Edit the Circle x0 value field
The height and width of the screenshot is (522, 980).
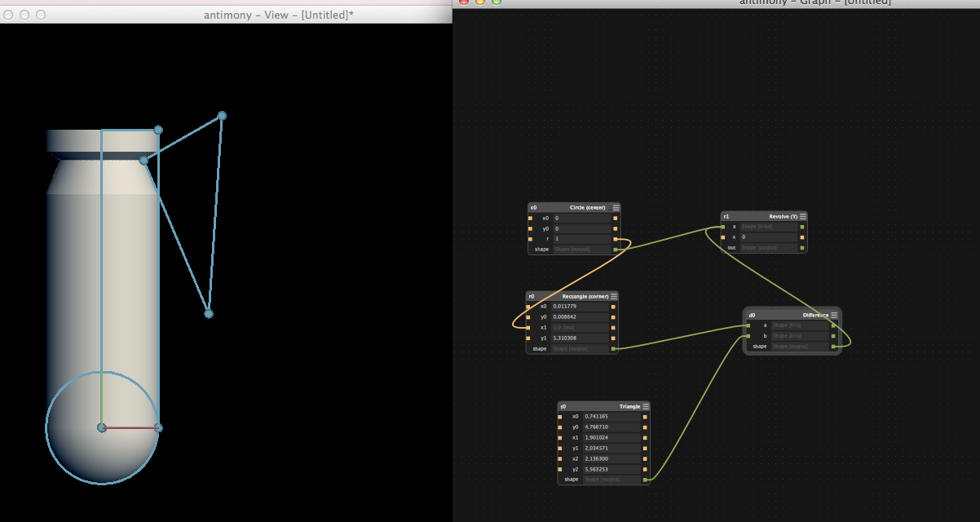pos(581,219)
